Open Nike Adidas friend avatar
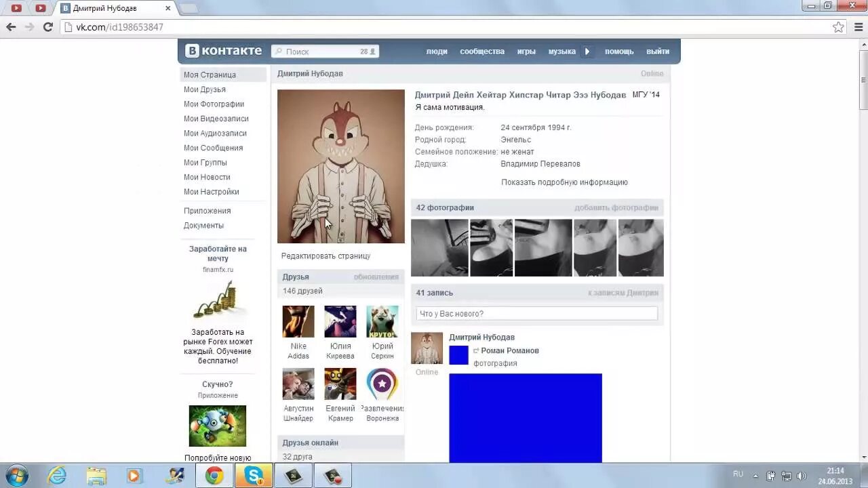 tap(298, 321)
